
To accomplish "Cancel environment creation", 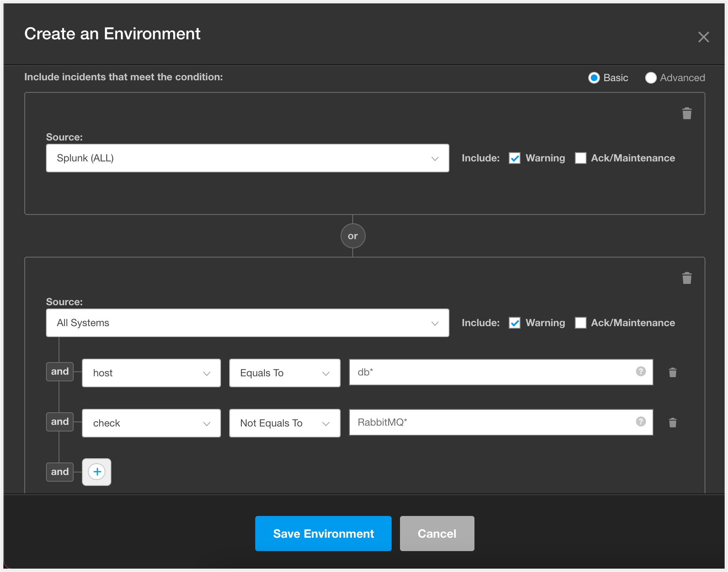I will (437, 533).
